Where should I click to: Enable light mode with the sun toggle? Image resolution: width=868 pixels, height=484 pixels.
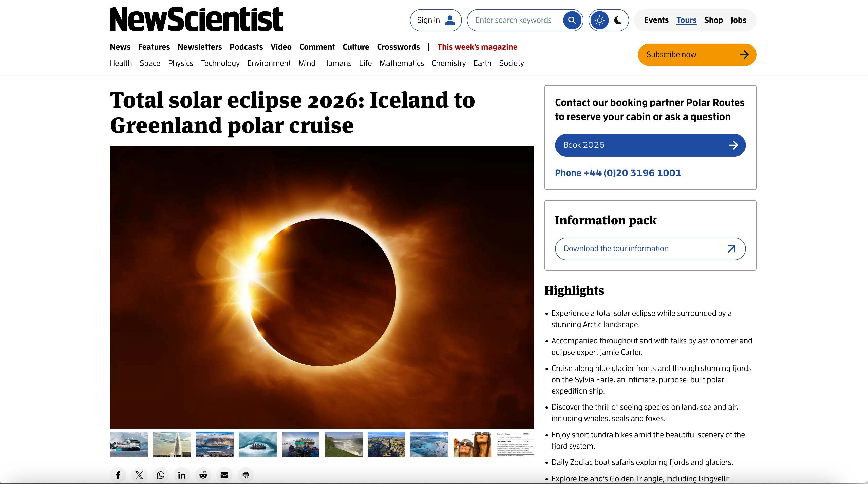point(600,20)
